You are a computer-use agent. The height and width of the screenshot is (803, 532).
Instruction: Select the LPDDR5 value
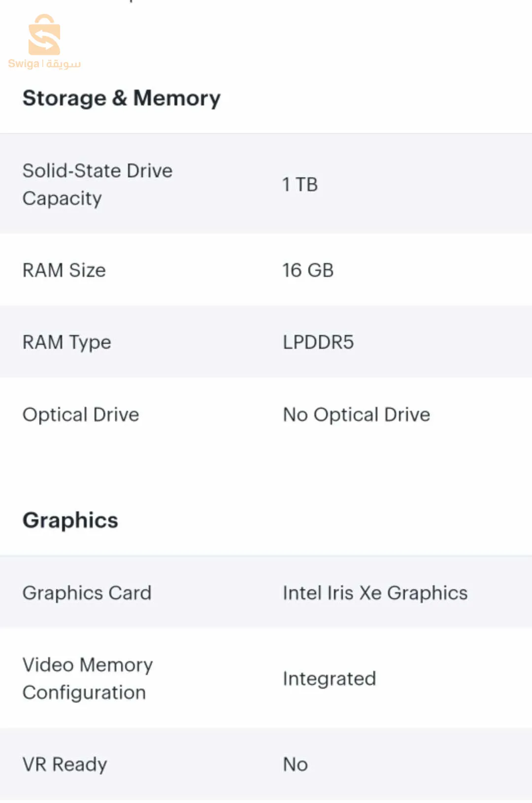pyautogui.click(x=318, y=342)
